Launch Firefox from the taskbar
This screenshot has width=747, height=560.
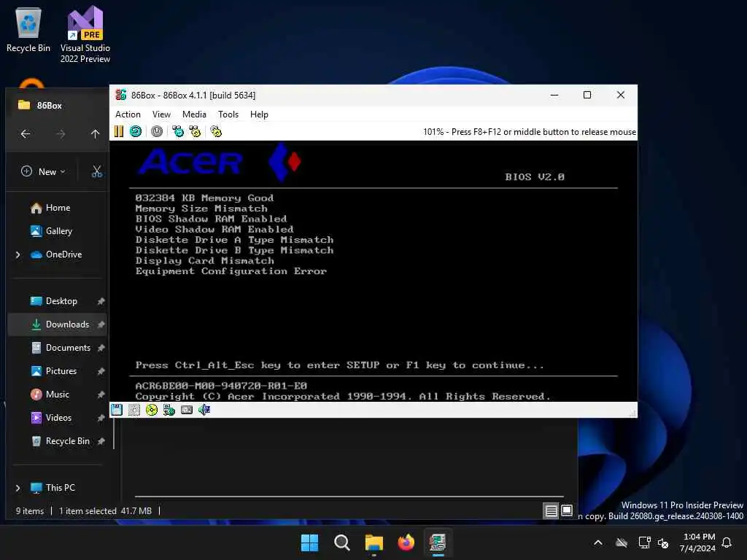tap(406, 542)
